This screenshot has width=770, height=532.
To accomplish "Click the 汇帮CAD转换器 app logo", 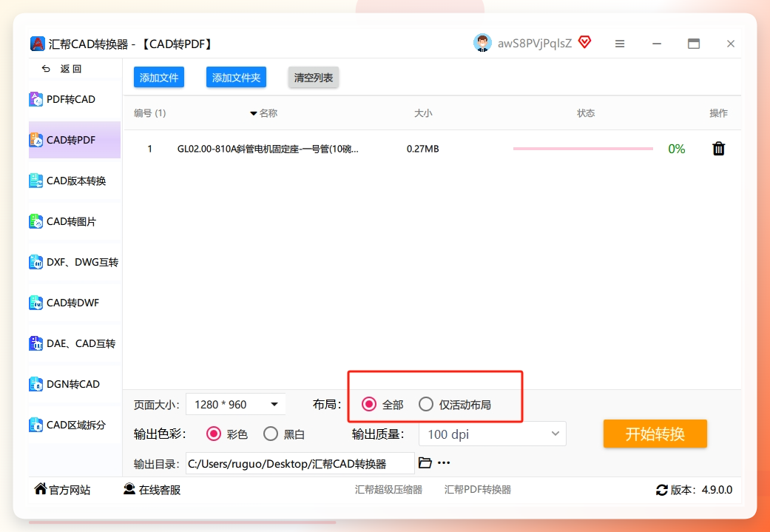I will coord(38,44).
